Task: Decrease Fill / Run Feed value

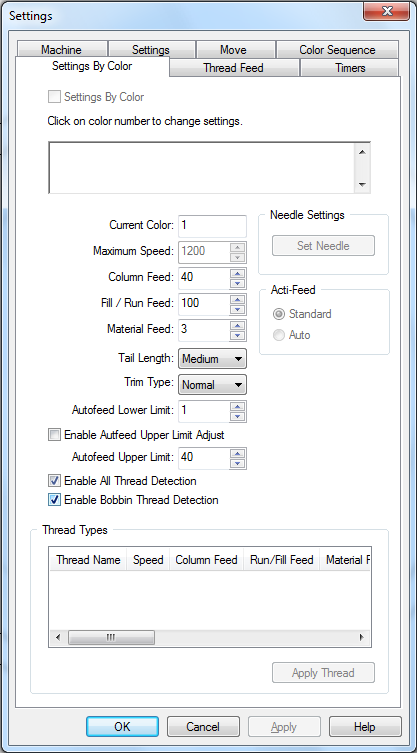Action: (x=237, y=309)
